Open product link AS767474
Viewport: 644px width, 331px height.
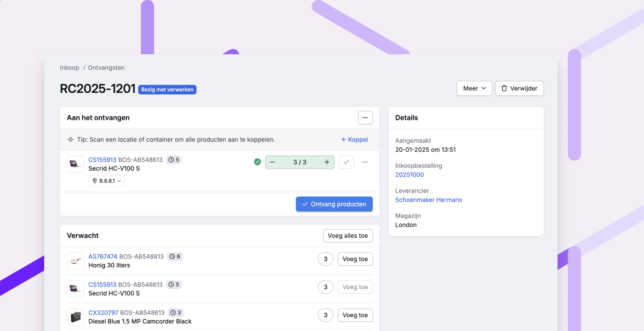coord(103,257)
